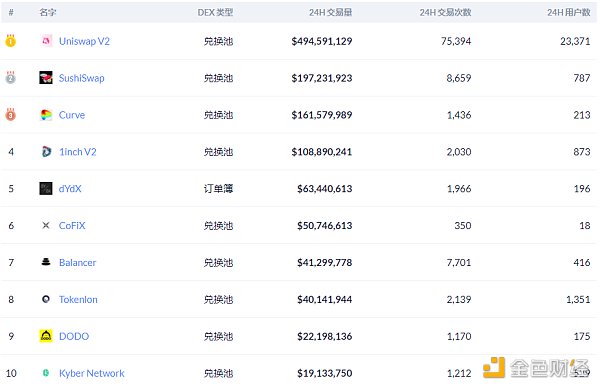Open the Tokenlon link

78,299
